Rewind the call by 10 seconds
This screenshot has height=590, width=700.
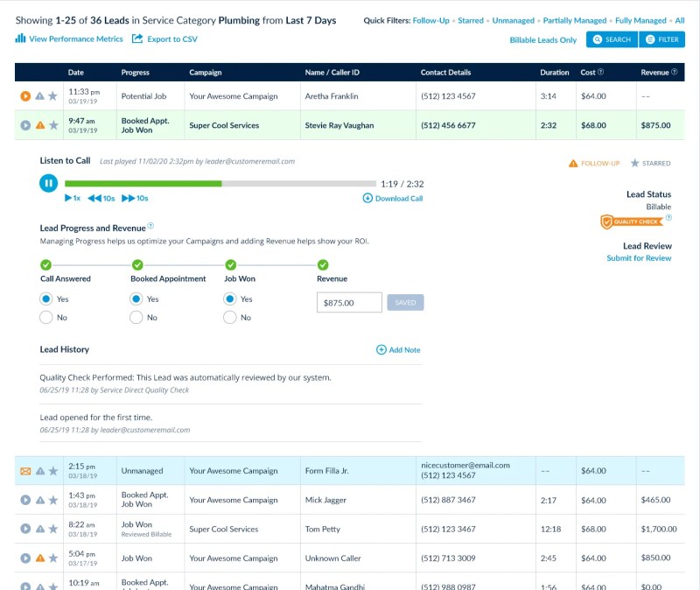(101, 199)
